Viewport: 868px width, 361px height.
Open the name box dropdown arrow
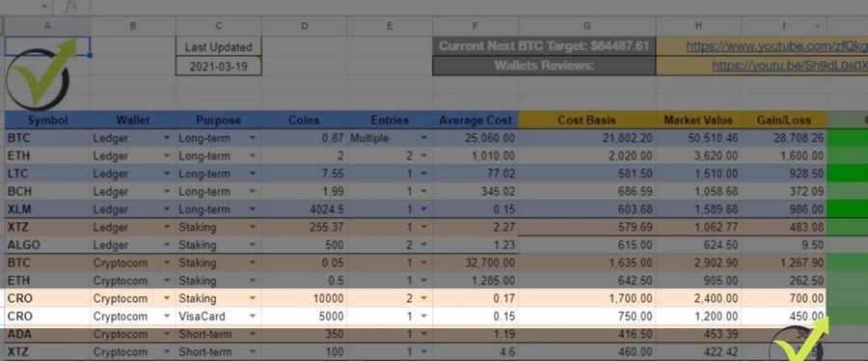(44, 7)
